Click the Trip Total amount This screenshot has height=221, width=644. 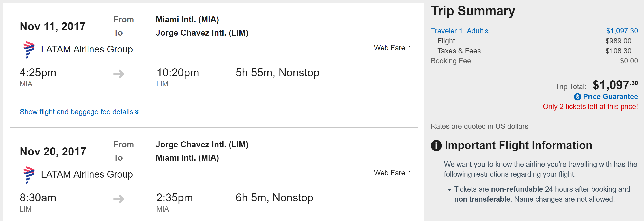[614, 85]
